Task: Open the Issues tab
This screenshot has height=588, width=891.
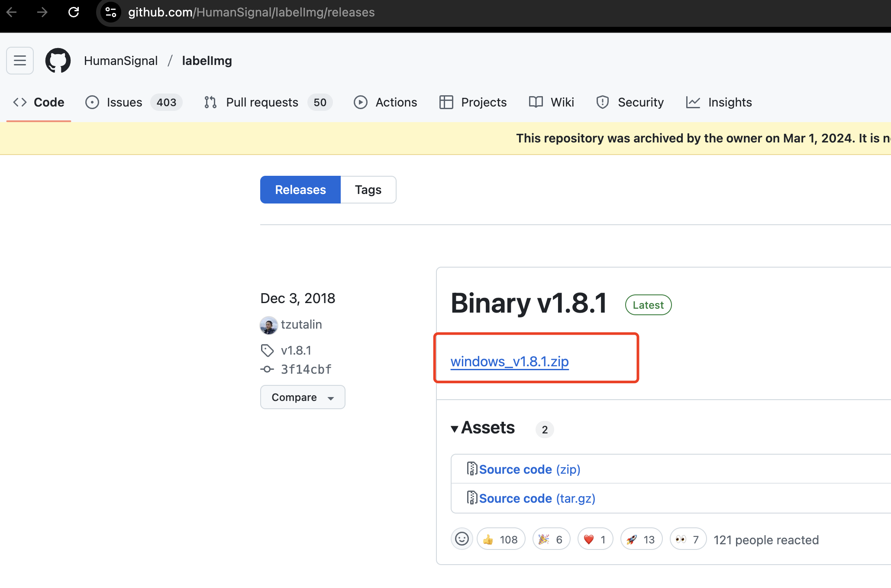Action: click(x=133, y=102)
